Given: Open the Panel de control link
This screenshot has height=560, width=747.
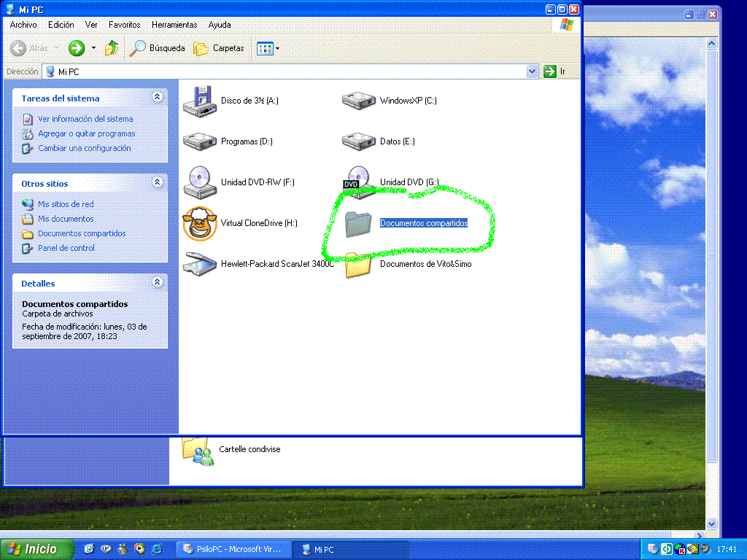Looking at the screenshot, I should (66, 248).
